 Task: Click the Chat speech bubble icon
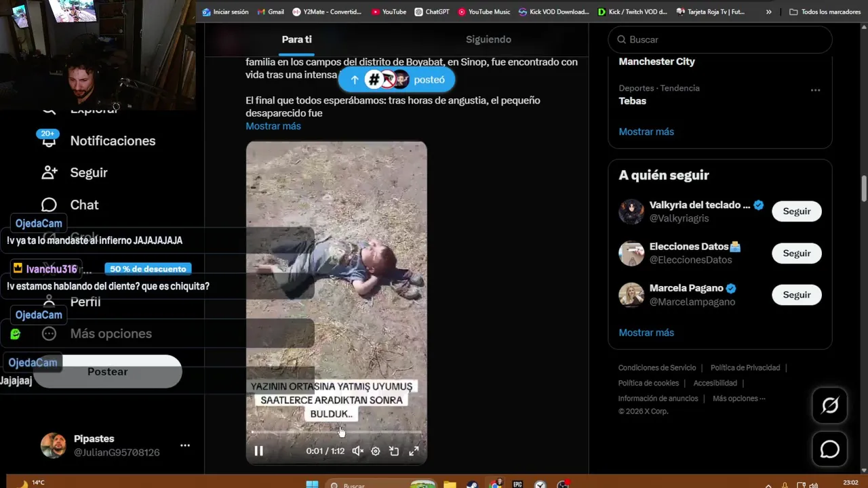coord(49,205)
